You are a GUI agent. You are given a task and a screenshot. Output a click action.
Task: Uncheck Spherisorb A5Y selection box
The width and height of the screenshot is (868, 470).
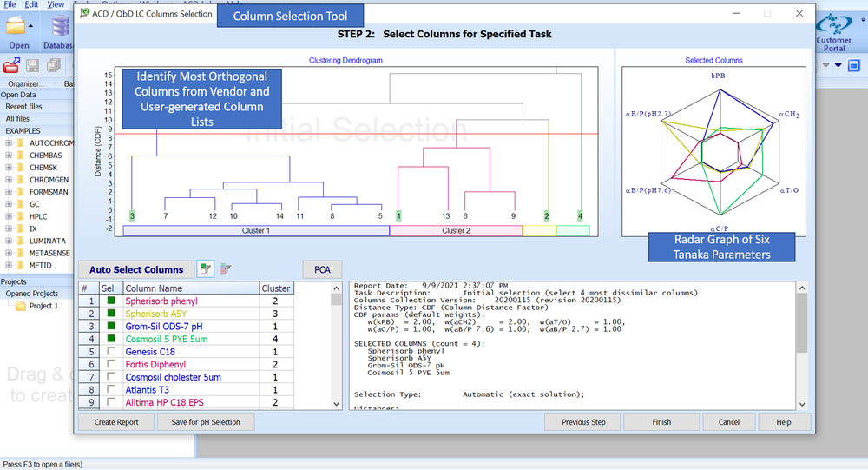[x=111, y=313]
